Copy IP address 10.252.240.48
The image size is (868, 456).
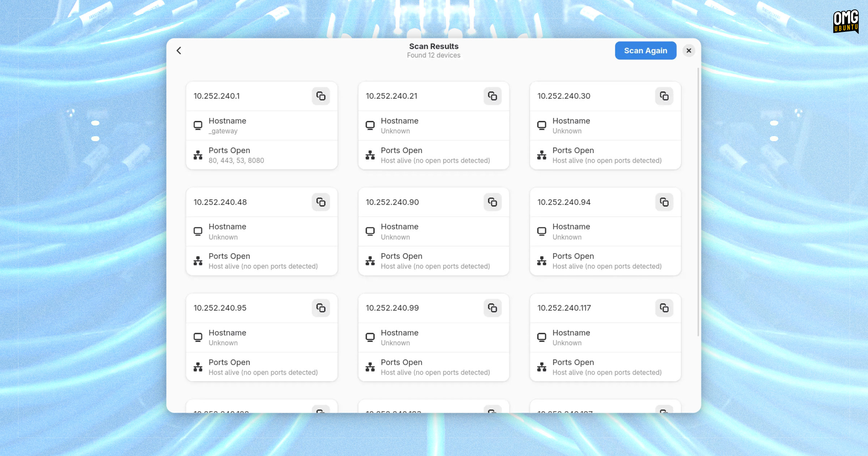point(321,202)
